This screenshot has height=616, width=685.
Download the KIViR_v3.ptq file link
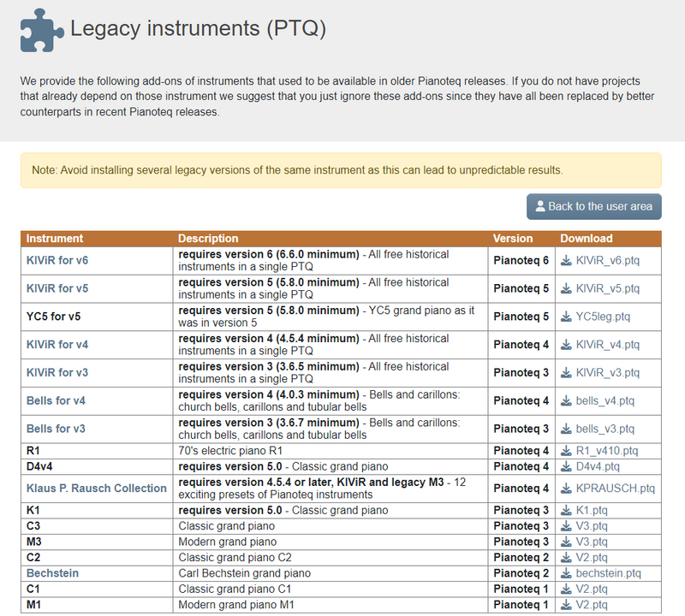608,373
